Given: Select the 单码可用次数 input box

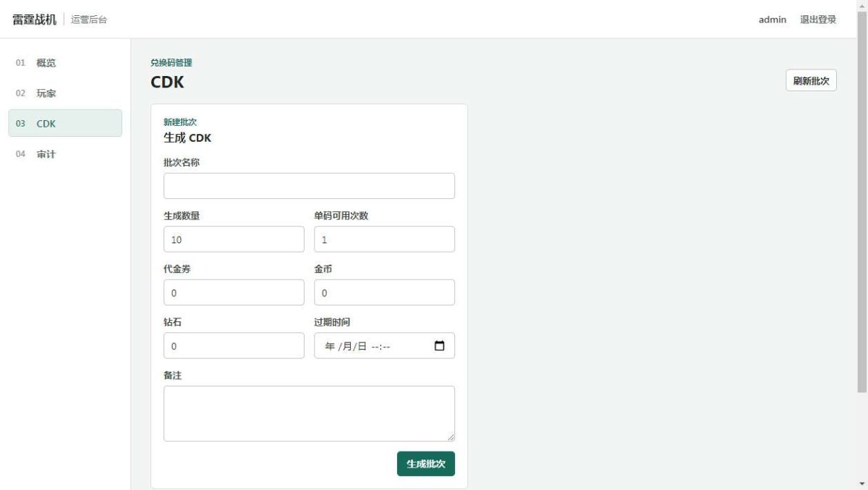Looking at the screenshot, I should pyautogui.click(x=384, y=240).
